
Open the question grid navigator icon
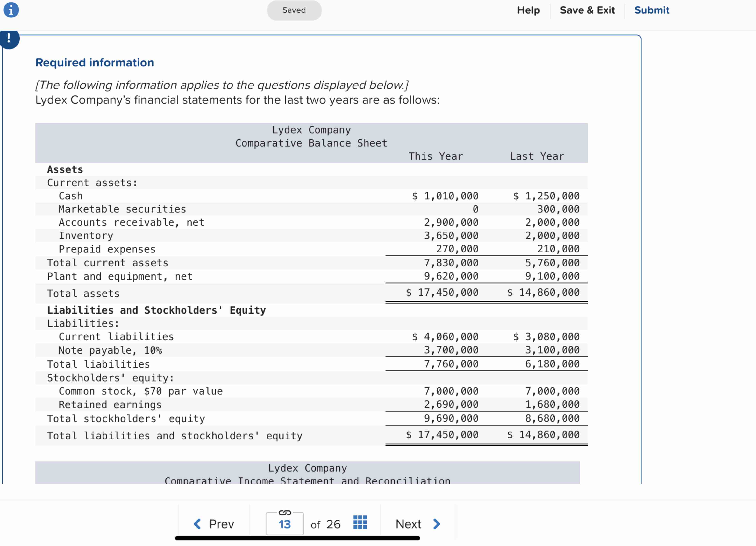[x=360, y=522]
